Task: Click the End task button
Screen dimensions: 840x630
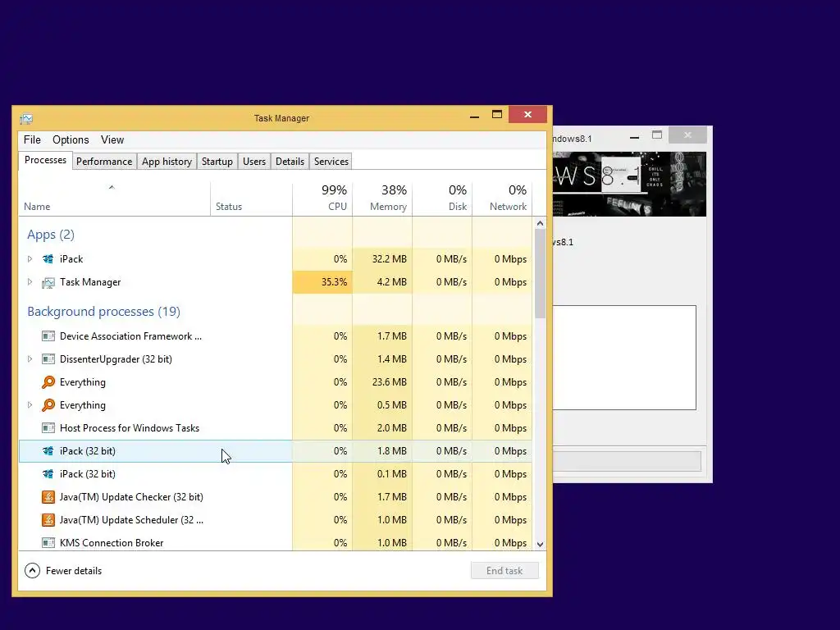Action: click(504, 571)
